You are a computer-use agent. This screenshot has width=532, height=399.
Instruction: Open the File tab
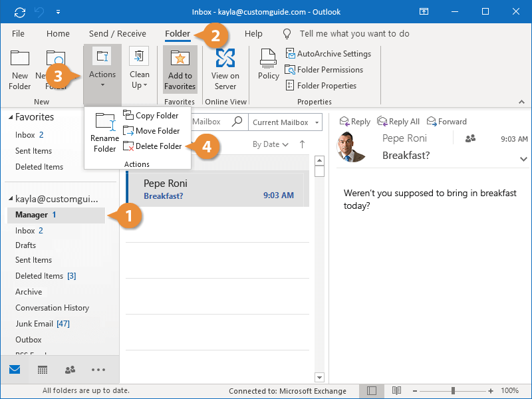(x=18, y=34)
